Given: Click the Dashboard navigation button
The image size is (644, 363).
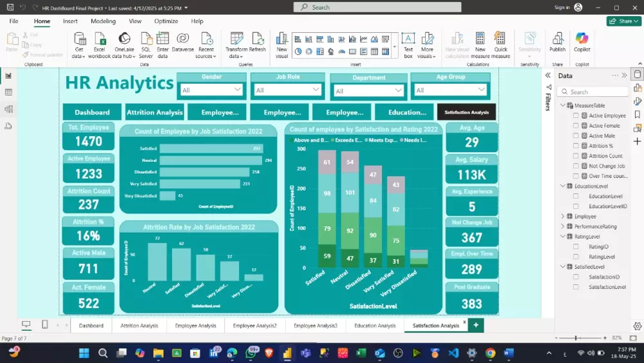Looking at the screenshot, I should click(x=92, y=112).
